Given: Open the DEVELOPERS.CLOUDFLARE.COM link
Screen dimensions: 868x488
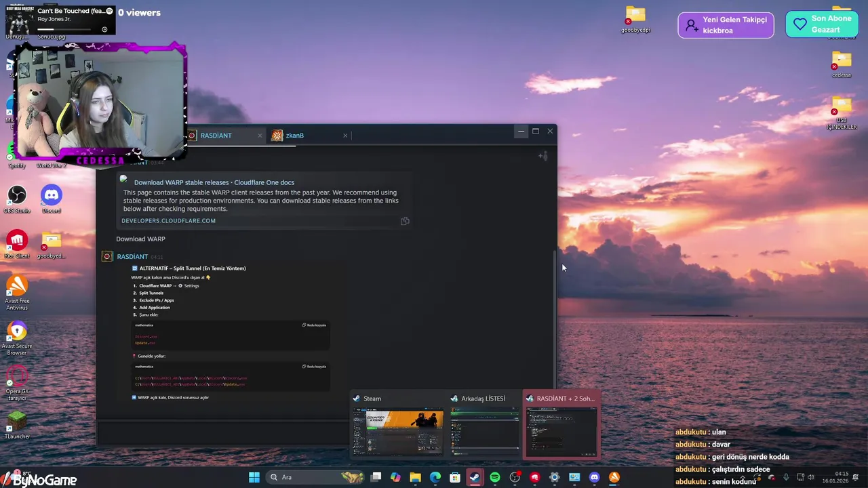Looking at the screenshot, I should point(168,221).
